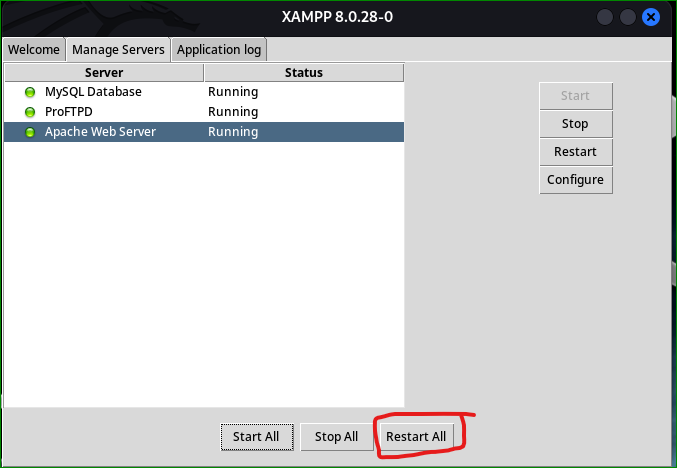Click the Running status of ProFTPD

(x=233, y=112)
